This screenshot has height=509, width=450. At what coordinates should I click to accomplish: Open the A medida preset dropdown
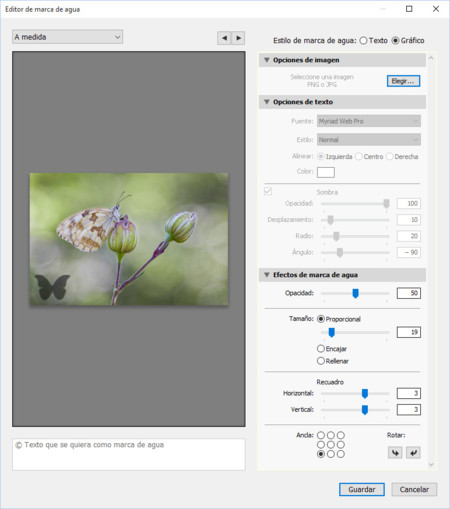click(67, 37)
